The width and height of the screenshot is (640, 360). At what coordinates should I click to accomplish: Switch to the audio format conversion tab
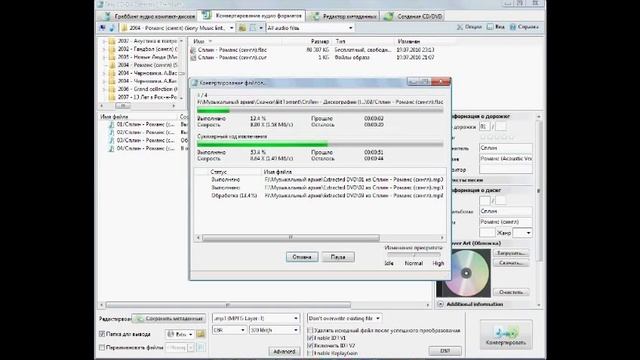[252, 16]
